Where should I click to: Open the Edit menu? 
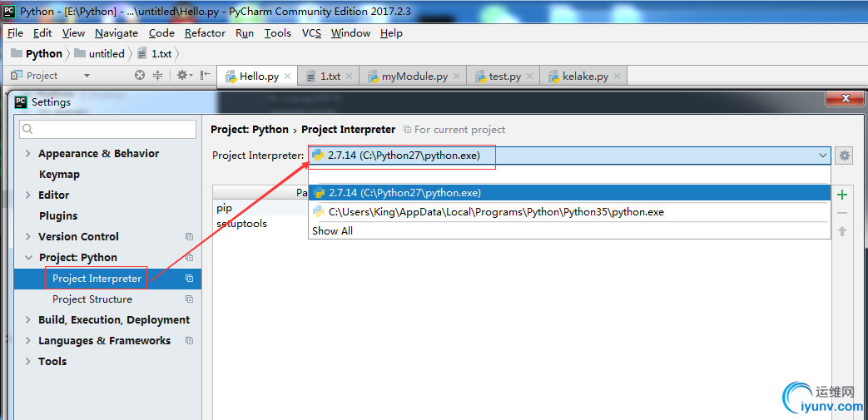pos(42,33)
